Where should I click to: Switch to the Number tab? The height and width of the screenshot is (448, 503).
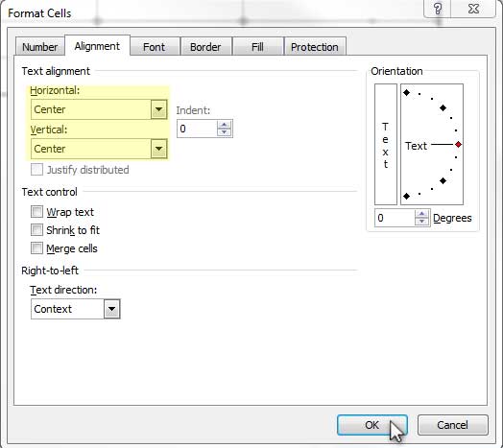point(39,47)
